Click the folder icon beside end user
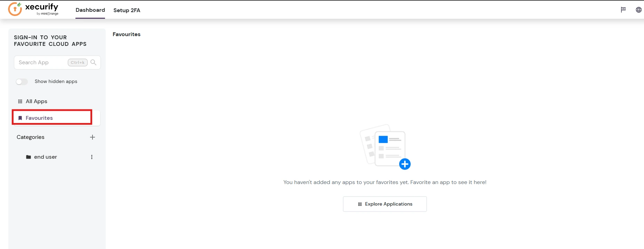Viewport: 644px width, 249px height. [x=29, y=157]
